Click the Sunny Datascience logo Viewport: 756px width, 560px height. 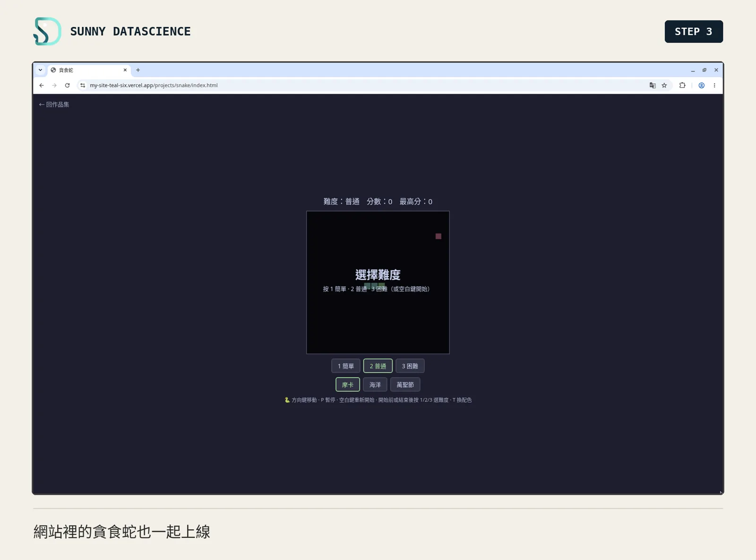point(47,31)
